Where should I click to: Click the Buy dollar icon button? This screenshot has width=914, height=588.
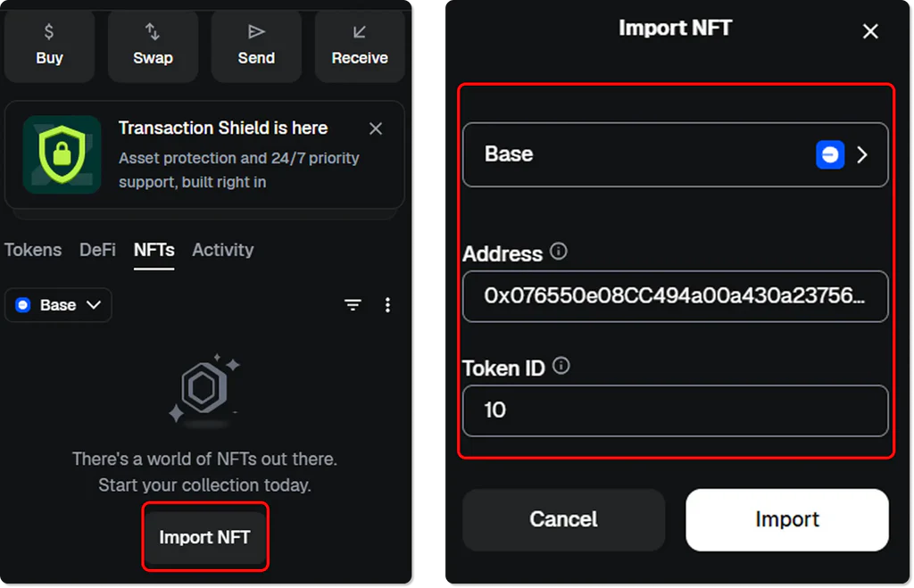[x=49, y=32]
